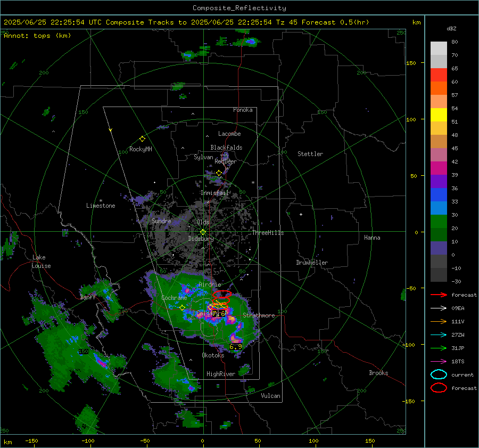
Task: Click the red forecast storm ellipse below Airdrie
Action: (x=222, y=294)
